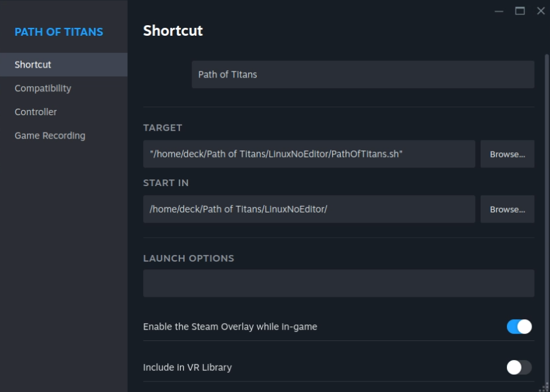The width and height of the screenshot is (550, 392).
Task: Click the empty Launch Options field
Action: pos(339,283)
